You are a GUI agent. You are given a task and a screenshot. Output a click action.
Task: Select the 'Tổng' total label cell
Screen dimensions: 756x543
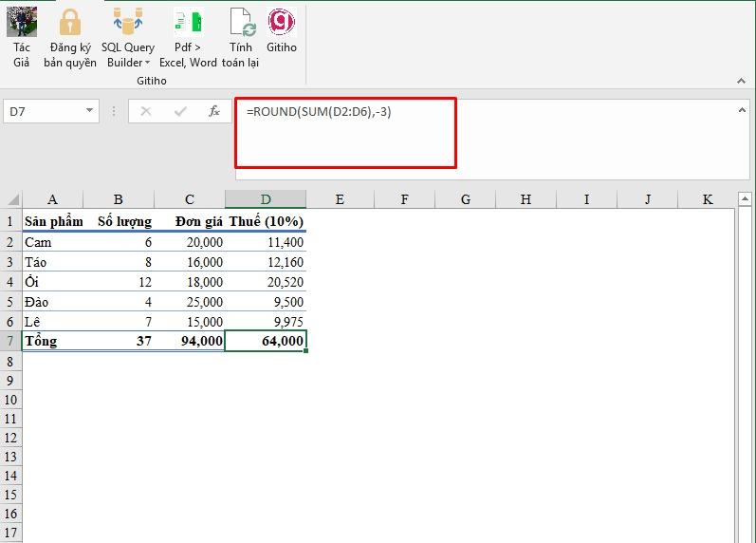click(x=53, y=341)
